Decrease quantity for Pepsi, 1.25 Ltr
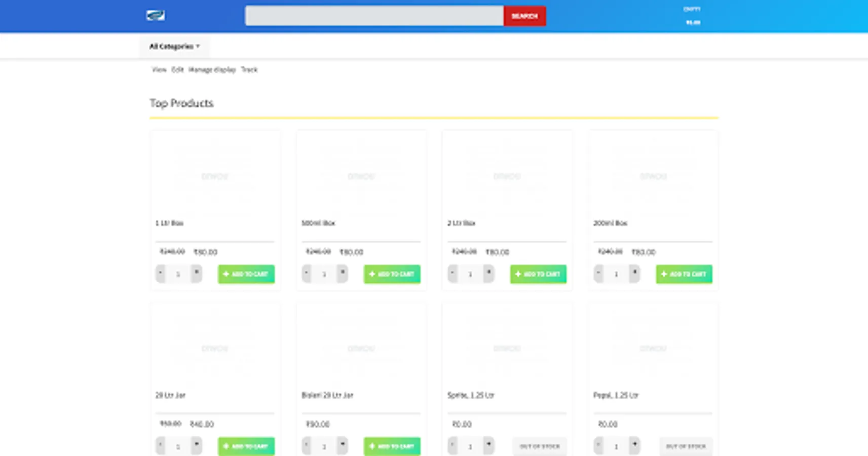This screenshot has width=868, height=456. (x=598, y=446)
